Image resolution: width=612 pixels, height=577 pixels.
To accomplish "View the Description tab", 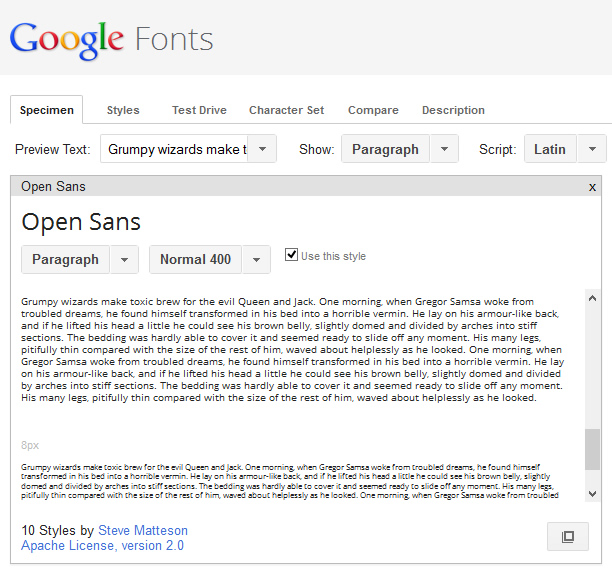I will pyautogui.click(x=453, y=110).
